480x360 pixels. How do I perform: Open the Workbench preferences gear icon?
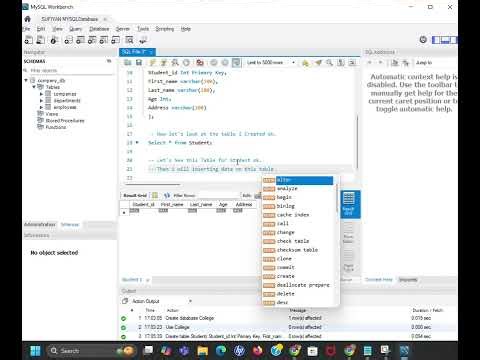(x=423, y=40)
